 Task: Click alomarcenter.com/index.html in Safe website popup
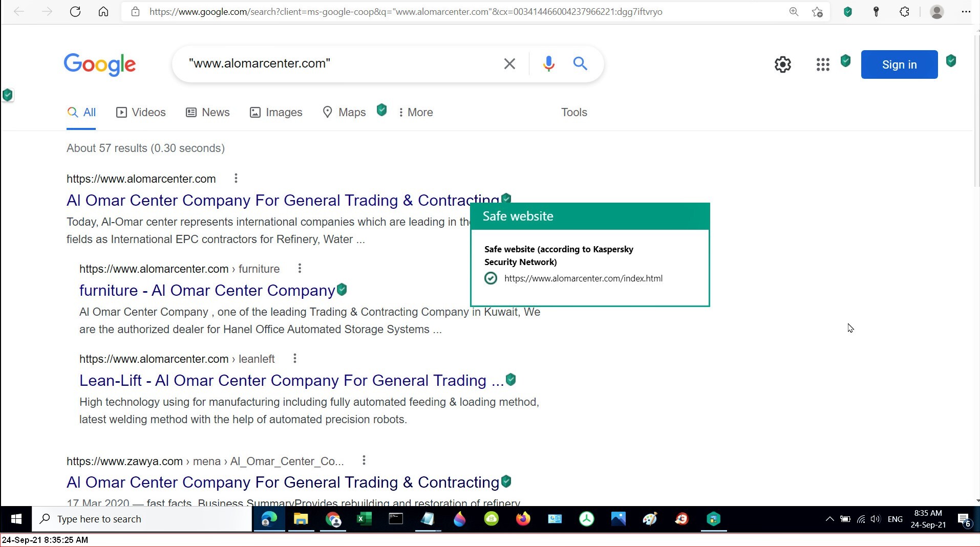[x=583, y=278]
